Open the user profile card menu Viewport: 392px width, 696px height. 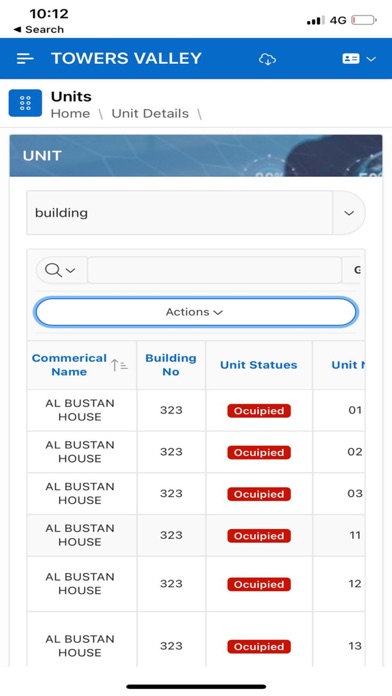tap(359, 59)
